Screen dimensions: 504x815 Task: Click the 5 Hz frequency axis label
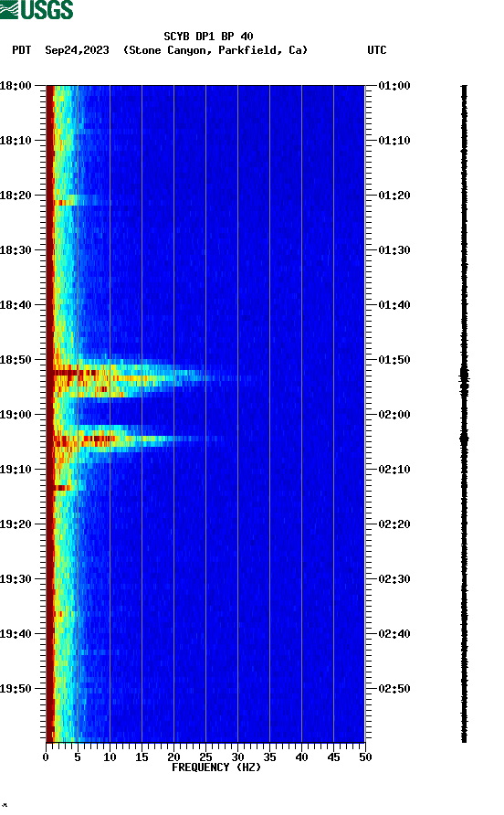(x=78, y=757)
